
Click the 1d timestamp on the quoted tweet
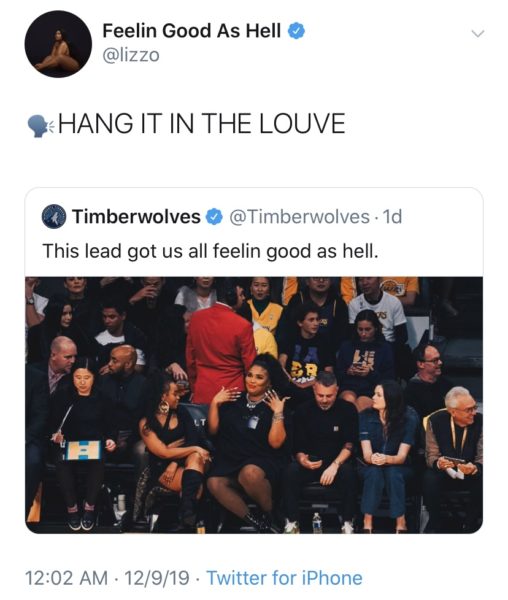coord(392,217)
